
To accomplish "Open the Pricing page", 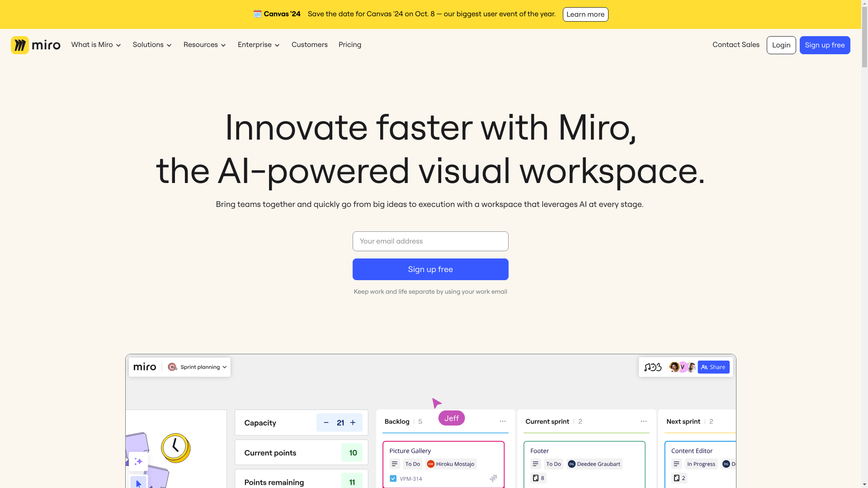I will (349, 45).
